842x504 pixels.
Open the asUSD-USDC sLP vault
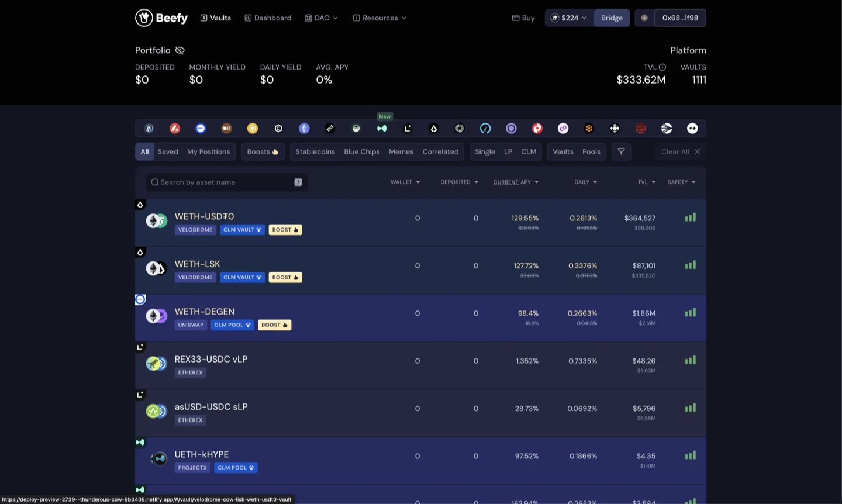pyautogui.click(x=420, y=413)
